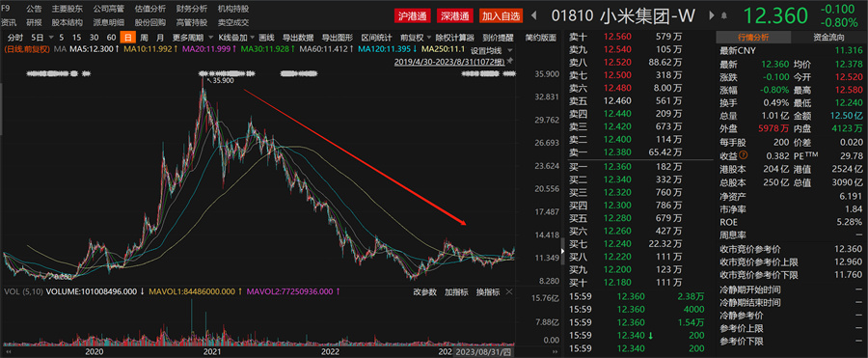Viewport: 868px width, 358px height.
Task: Close the VOL indicator panel
Action: pyautogui.click(x=509, y=292)
